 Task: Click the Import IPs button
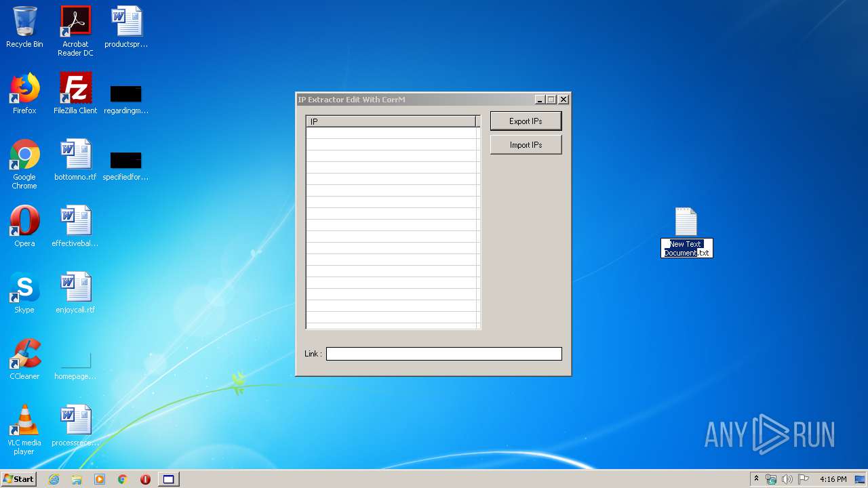pos(526,145)
